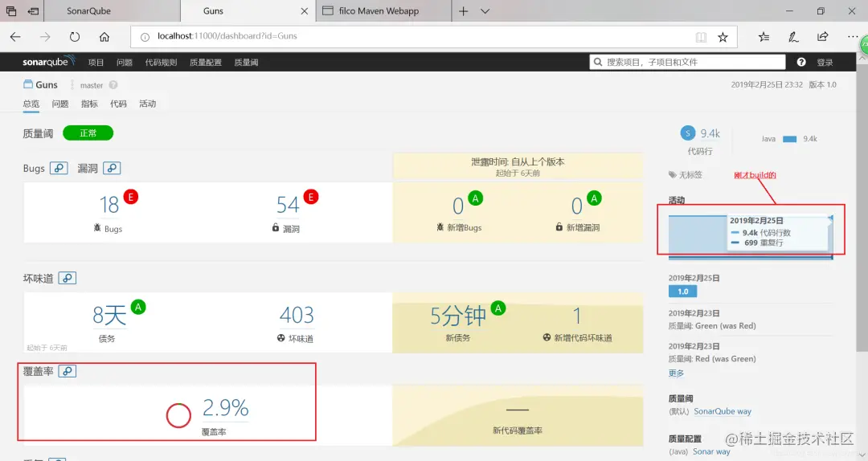Select the 指标 project tab
Viewport: 868px width, 461px height.
89,104
